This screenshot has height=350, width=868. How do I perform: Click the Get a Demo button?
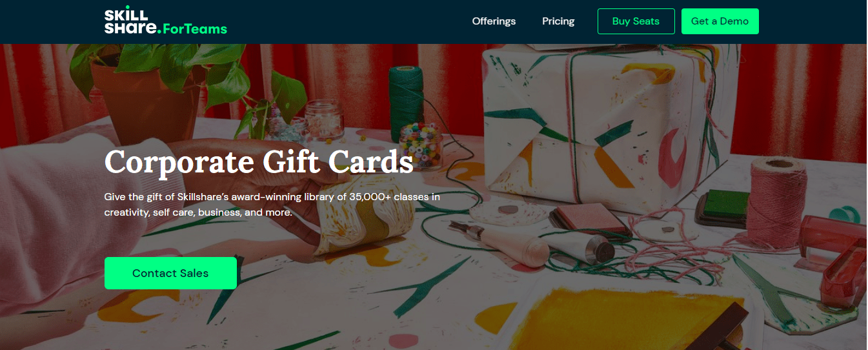click(x=720, y=21)
